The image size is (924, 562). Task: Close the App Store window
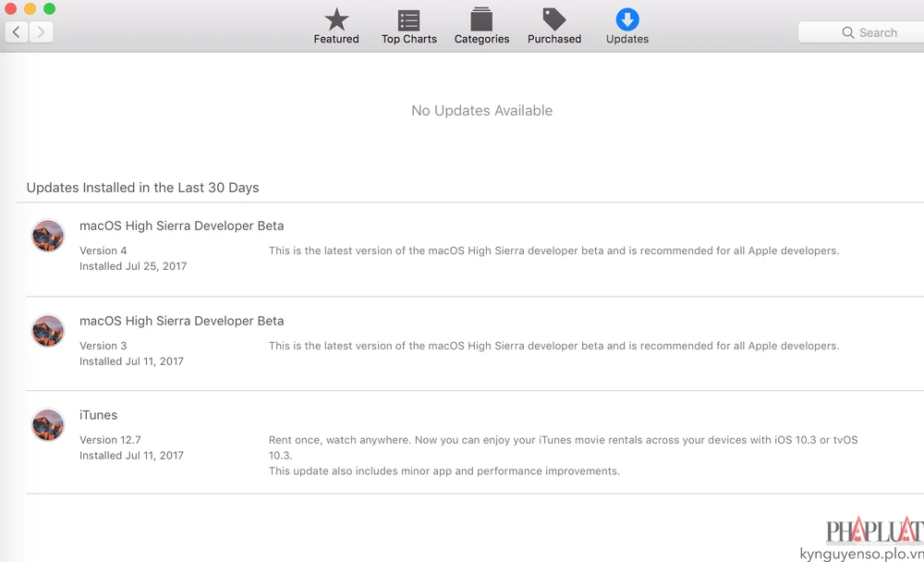point(11,8)
